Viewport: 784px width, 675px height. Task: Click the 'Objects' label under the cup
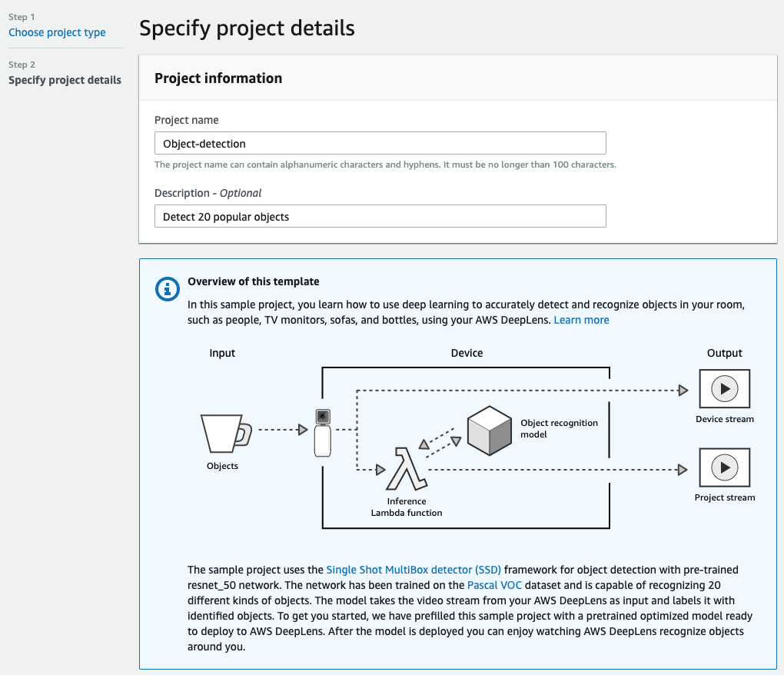point(222,466)
